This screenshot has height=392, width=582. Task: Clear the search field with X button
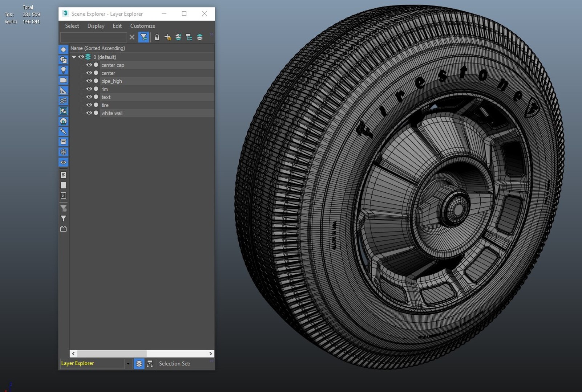(x=132, y=37)
